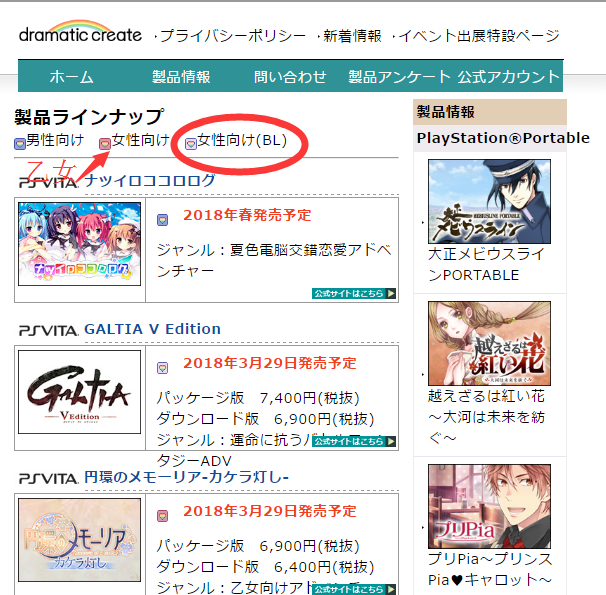Select the 大正メビウスライン PORTABLE thumbnail
Screen dimensions: 606x595
[489, 201]
